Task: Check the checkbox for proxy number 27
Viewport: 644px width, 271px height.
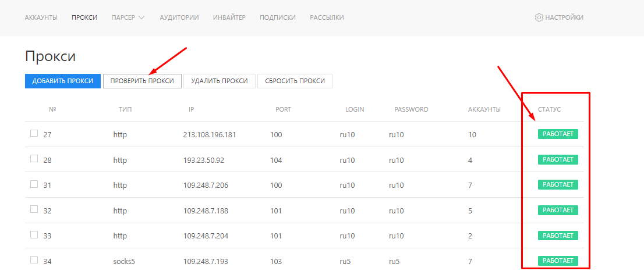Action: (x=34, y=134)
